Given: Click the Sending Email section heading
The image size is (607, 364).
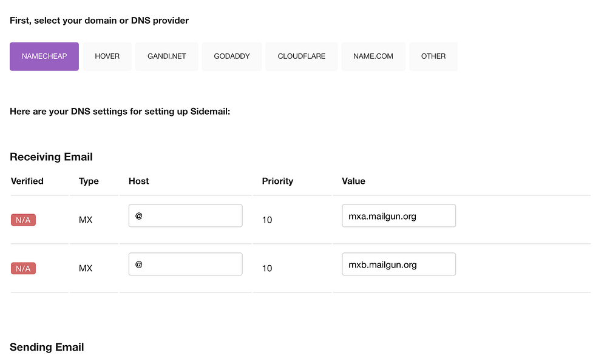Looking at the screenshot, I should point(47,347).
